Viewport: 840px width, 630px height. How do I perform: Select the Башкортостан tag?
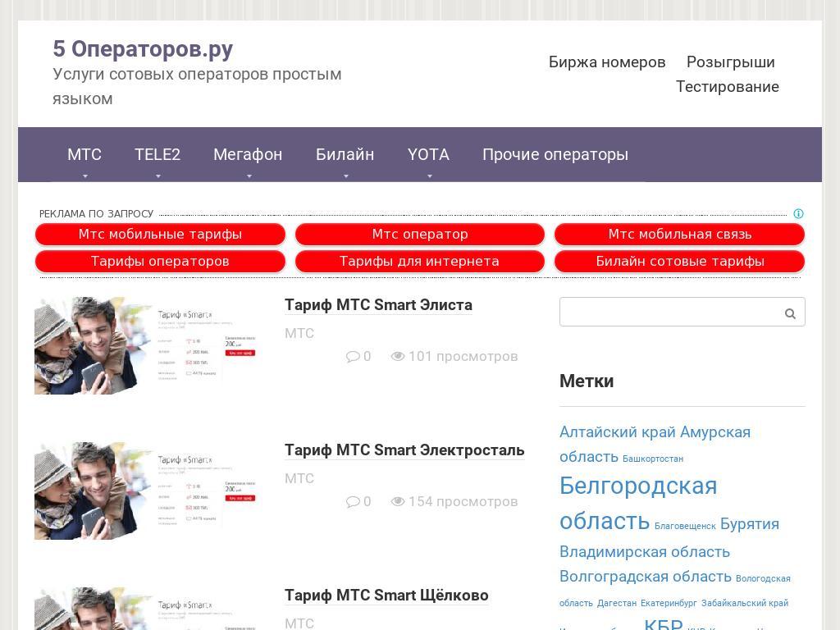point(652,459)
